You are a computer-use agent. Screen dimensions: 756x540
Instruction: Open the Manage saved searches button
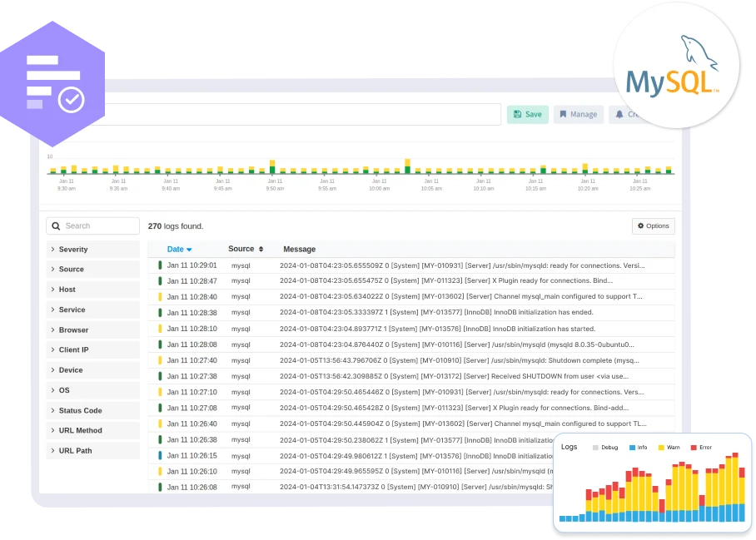578,114
